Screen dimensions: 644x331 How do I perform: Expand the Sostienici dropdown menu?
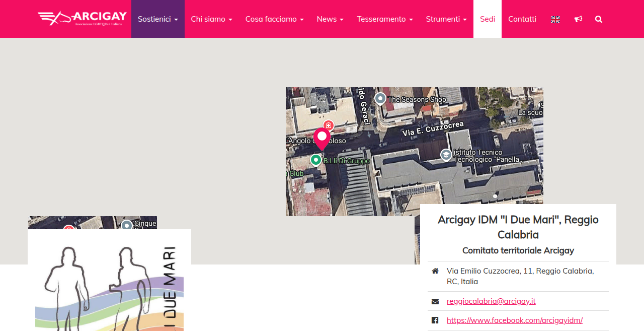click(x=158, y=19)
